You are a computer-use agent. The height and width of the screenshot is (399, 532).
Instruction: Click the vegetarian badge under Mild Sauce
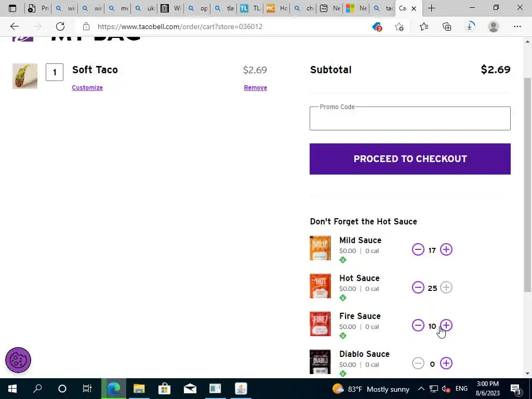click(343, 260)
